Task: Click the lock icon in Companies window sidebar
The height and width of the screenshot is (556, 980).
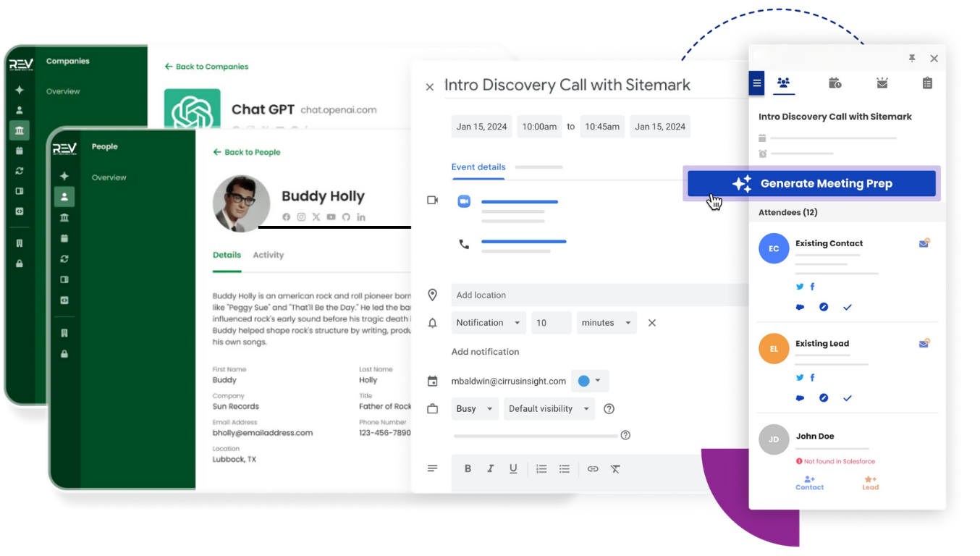Action: coord(20,264)
